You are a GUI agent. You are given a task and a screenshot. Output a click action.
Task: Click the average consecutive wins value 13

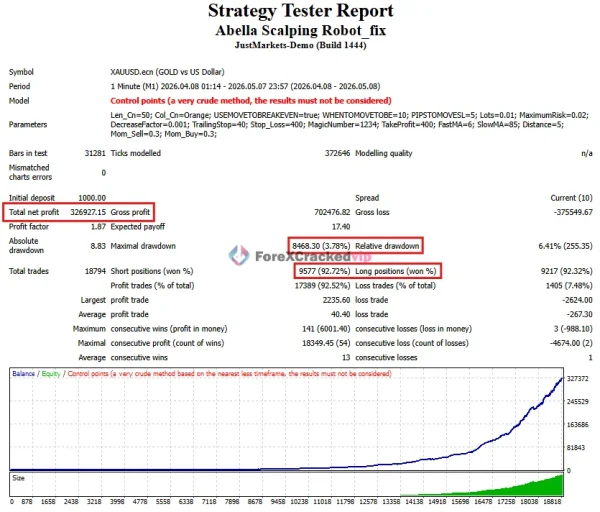tap(346, 357)
